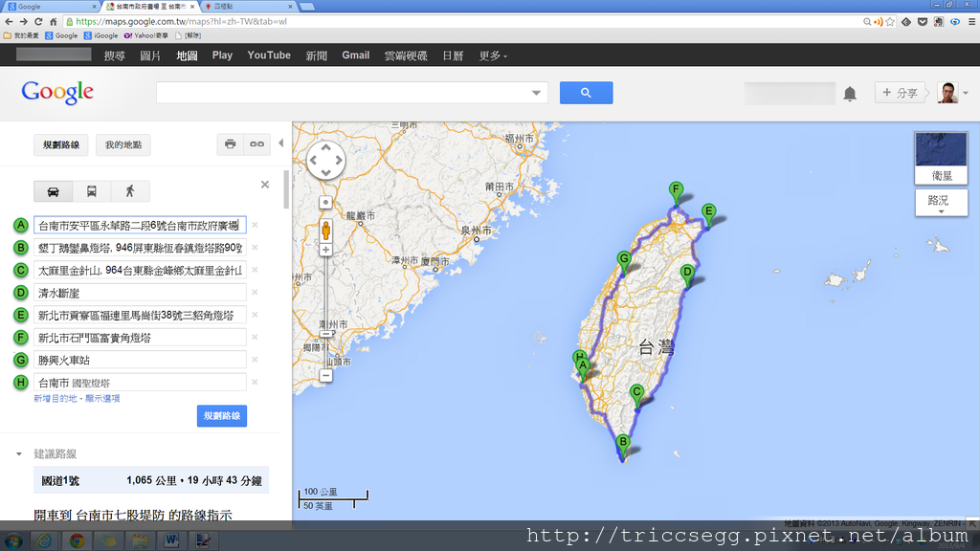Viewport: 980px width, 551px height.
Task: Select the public transit bus icon
Action: [91, 191]
